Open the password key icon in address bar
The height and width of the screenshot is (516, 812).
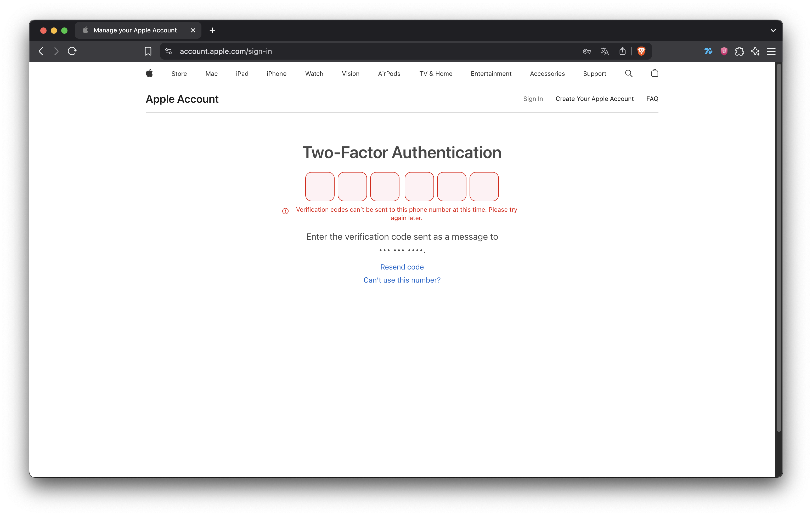[x=587, y=51]
